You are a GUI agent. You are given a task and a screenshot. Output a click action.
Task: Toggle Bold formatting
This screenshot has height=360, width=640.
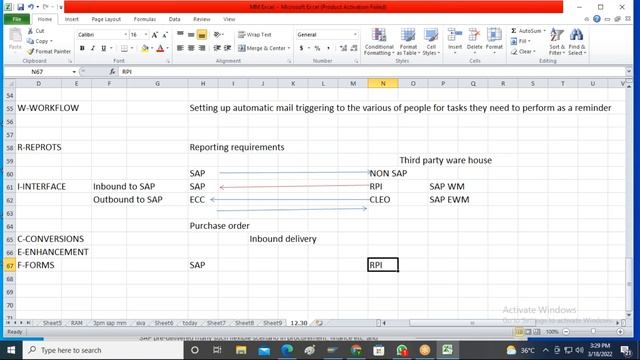coord(82,48)
